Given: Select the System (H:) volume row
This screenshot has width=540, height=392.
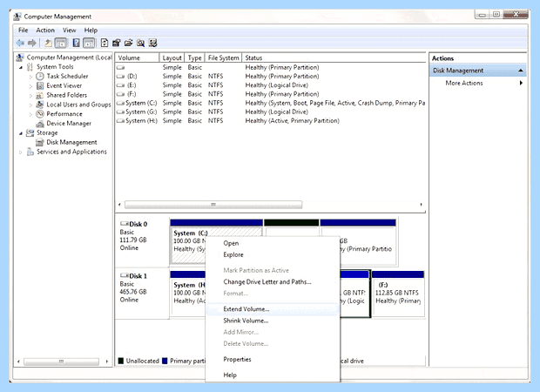Looking at the screenshot, I should [270, 121].
